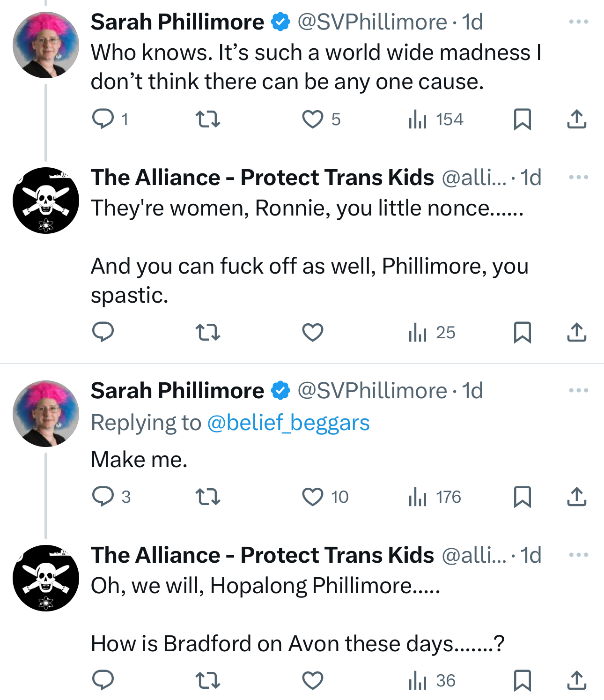The height and width of the screenshot is (700, 604).
Task: Reply to the 'Make me.' tweet
Action: pos(103,497)
